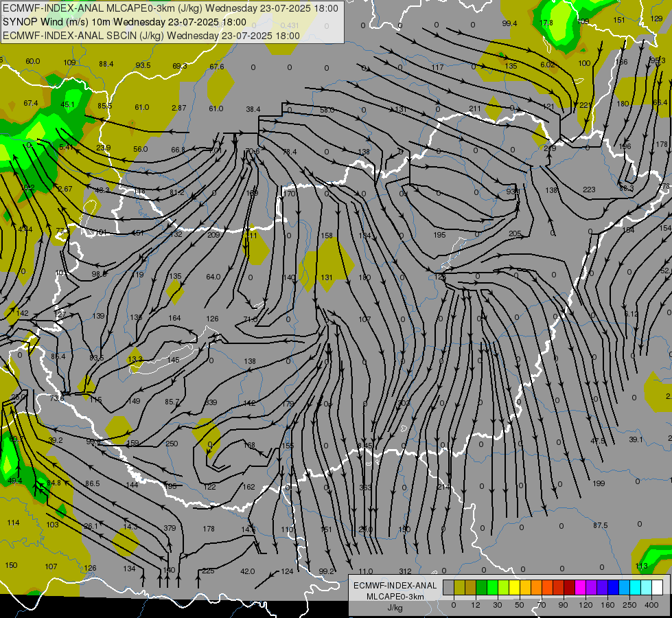Click the pure yellow legend swatch before 50
Image resolution: width=672 pixels, height=618 pixels.
(x=514, y=587)
